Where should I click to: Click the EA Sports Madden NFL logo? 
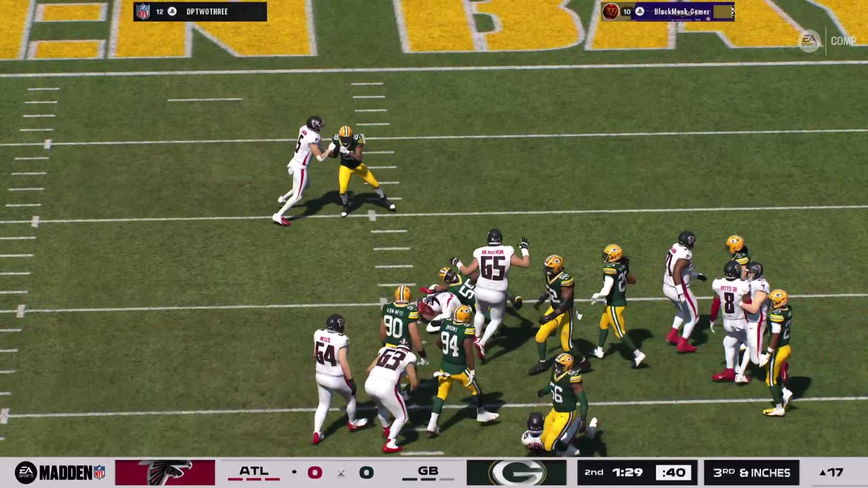coord(60,472)
